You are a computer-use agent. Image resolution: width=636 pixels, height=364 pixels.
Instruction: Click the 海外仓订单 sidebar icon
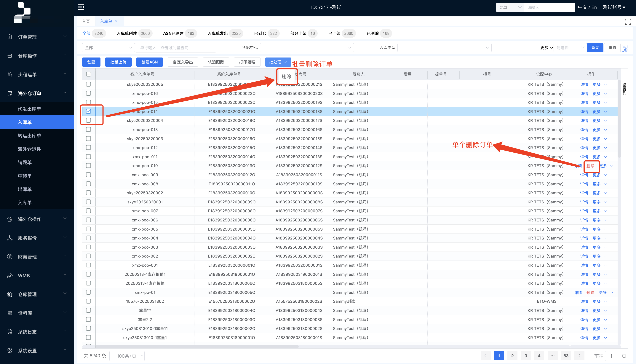10,93
